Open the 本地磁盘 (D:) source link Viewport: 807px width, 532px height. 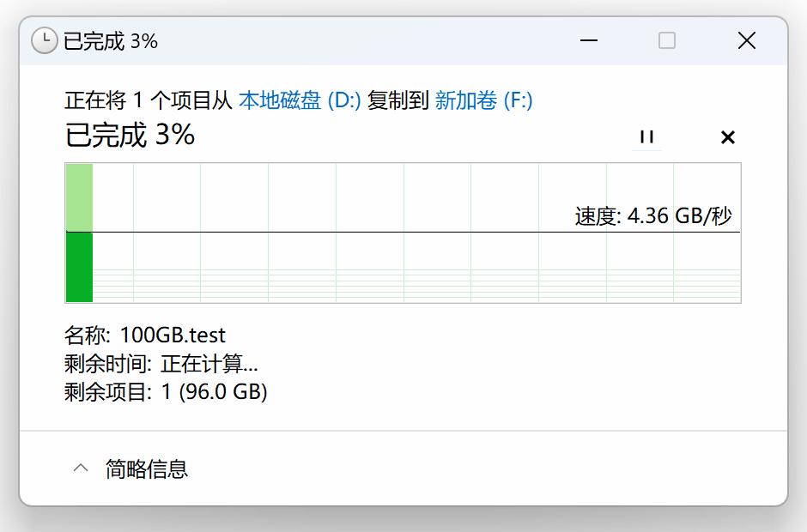point(300,100)
